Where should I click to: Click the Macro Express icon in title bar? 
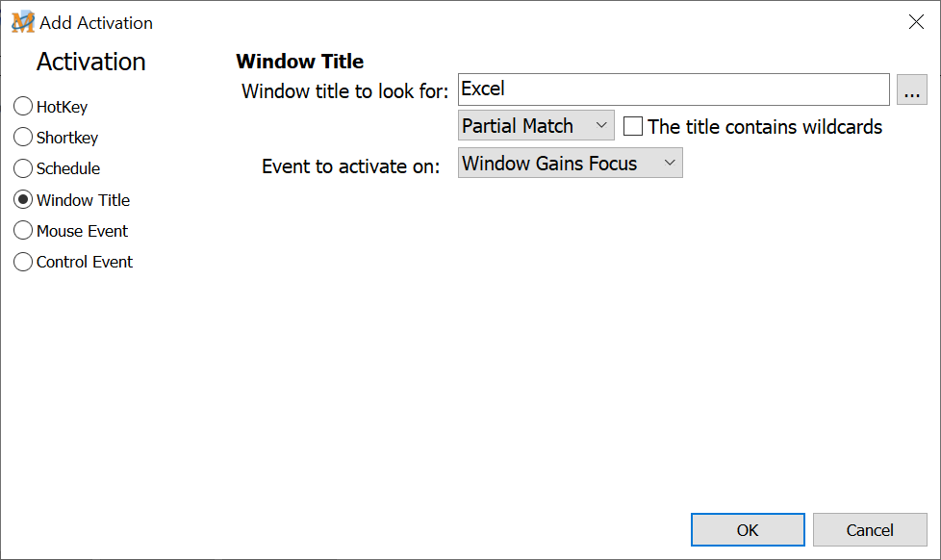pyautogui.click(x=22, y=22)
